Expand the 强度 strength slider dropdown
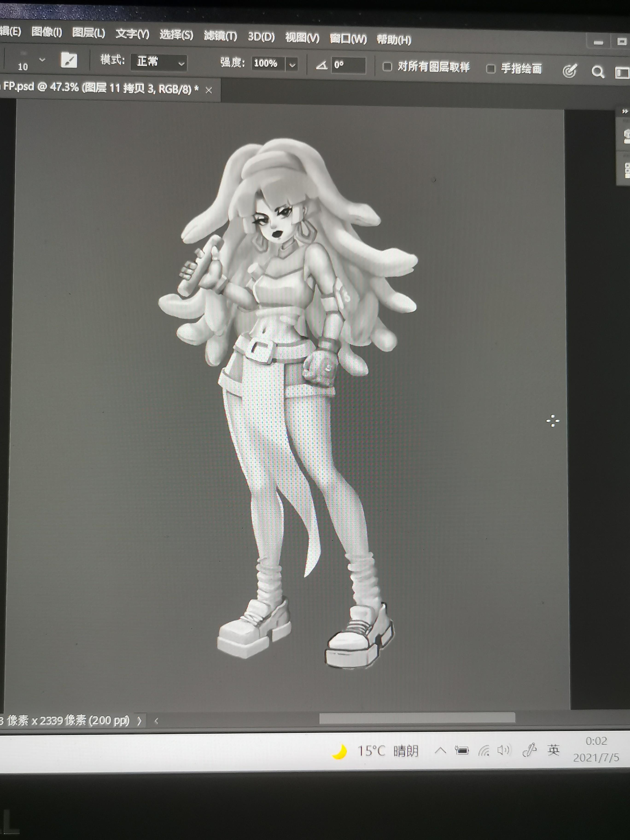 click(x=292, y=64)
